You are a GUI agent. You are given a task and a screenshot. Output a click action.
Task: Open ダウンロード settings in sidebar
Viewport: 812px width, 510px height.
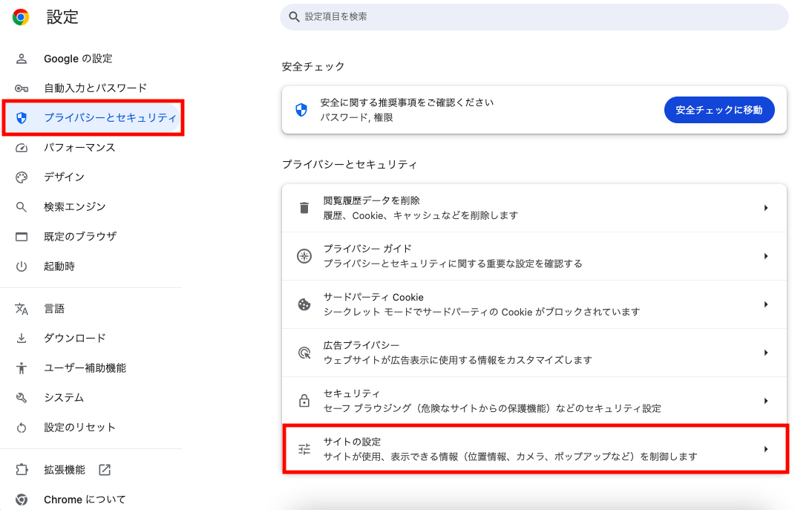tap(74, 339)
